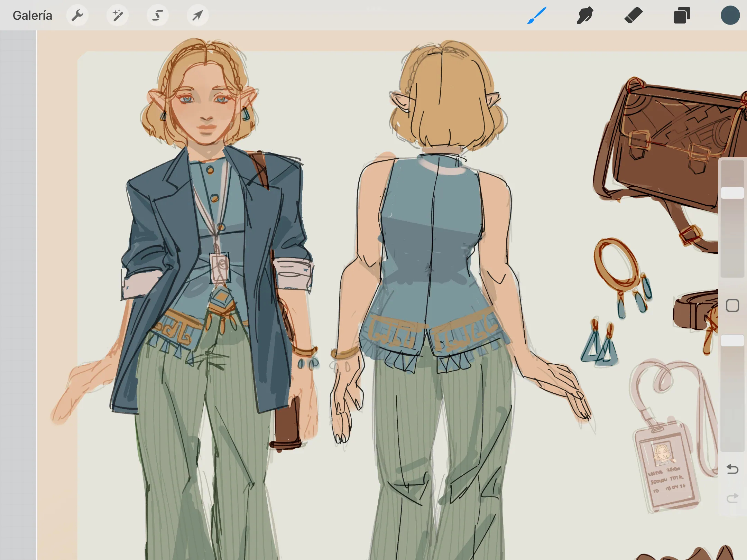Undo the last stroke
Screen dimensions: 747x560
732,469
